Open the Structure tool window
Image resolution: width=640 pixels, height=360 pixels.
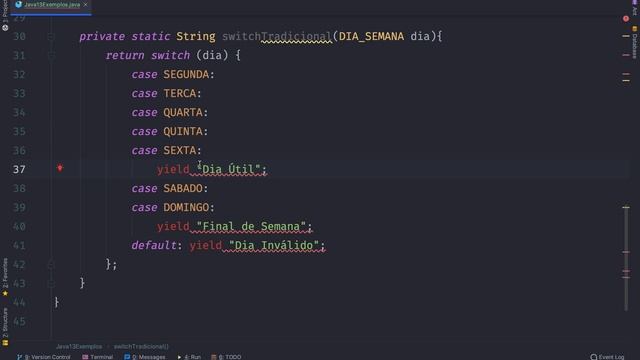(5, 327)
